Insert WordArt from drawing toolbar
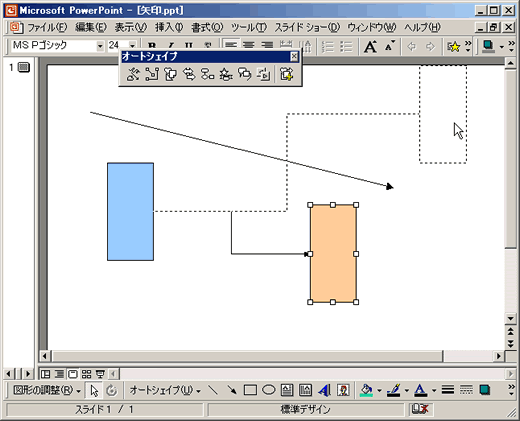Viewport: 520px width, 421px height. pos(324,390)
